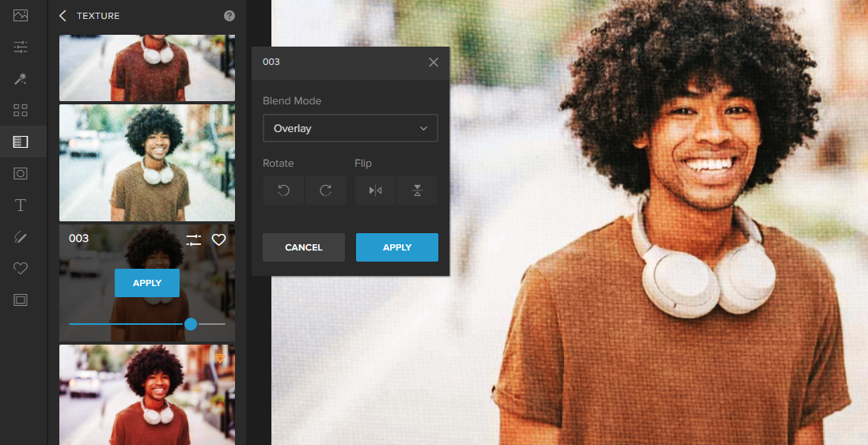Screen dimensions: 868x445
Task: Select the olive-shirt texture thumbnail above 003
Action: [x=147, y=163]
